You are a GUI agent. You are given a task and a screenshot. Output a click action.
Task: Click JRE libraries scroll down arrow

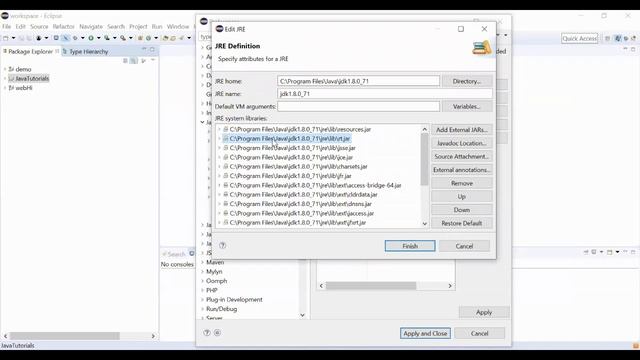point(424,223)
